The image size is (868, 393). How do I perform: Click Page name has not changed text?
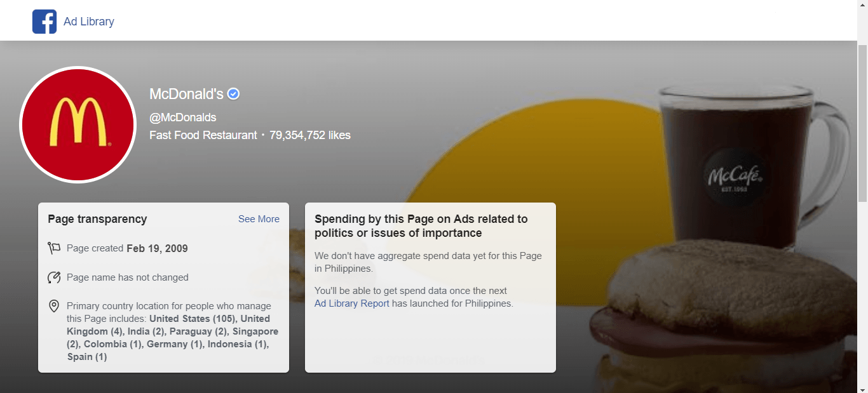coord(128,277)
